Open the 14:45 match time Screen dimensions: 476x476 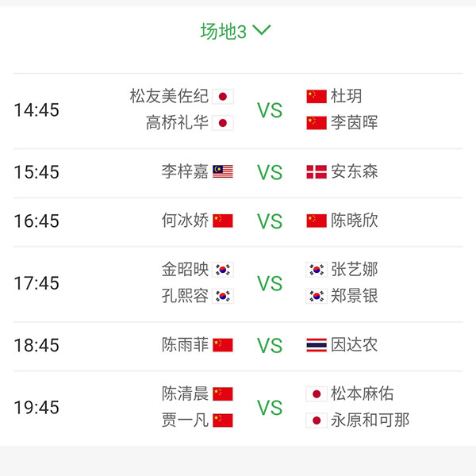tap(36, 110)
